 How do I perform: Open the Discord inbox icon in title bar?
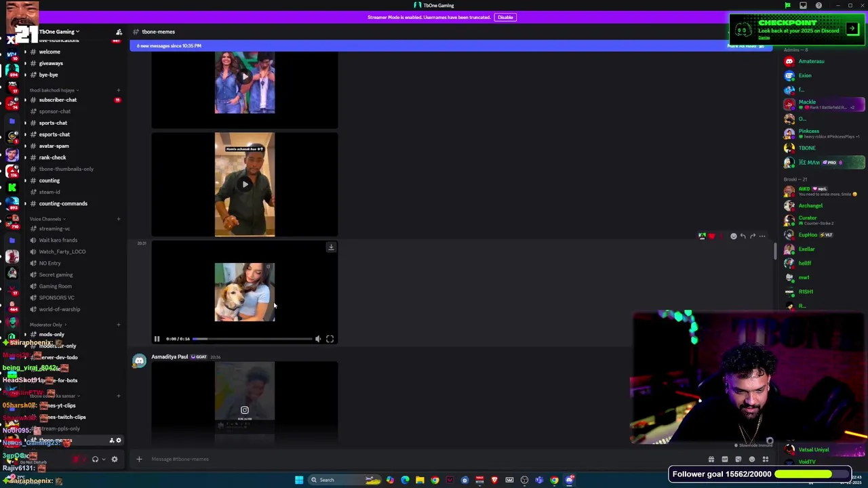pyautogui.click(x=803, y=5)
